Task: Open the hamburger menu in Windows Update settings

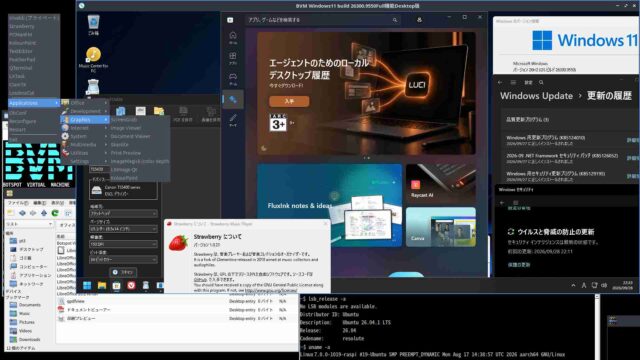Action: [x=513, y=82]
